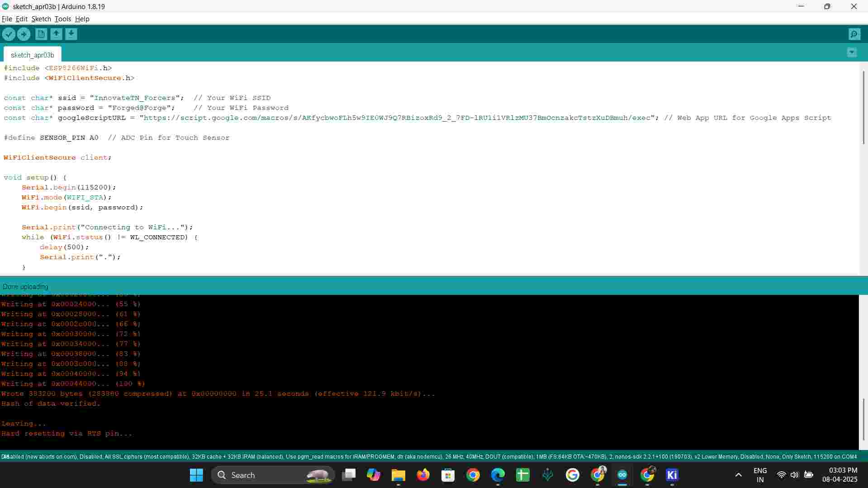Click the 'Writing at 0x00044000... (100 %)' line
Screen dimensions: 868x488
tap(73, 384)
